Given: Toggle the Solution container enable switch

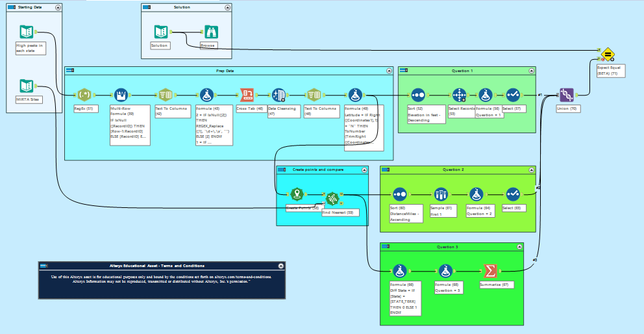Looking at the screenshot, I should pyautogui.click(x=147, y=7).
